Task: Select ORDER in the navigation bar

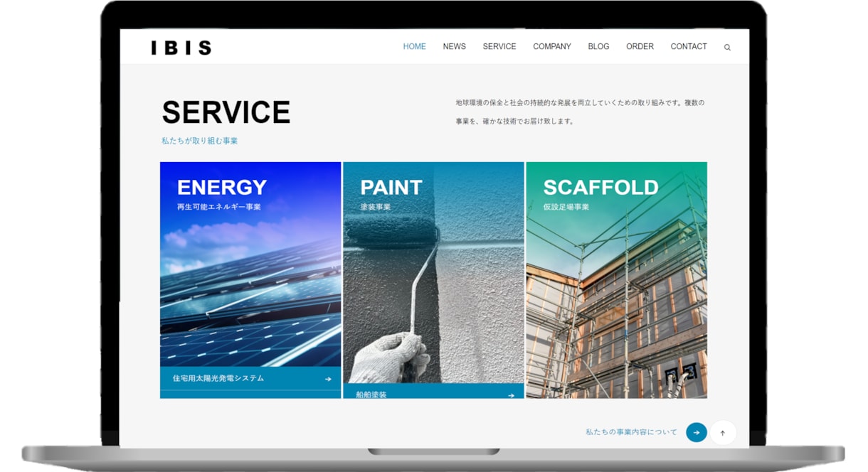Action: [640, 47]
